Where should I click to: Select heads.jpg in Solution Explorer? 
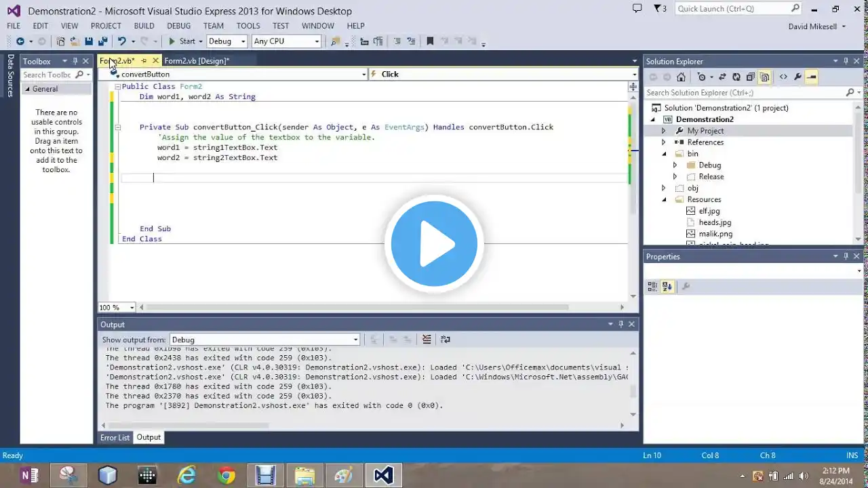click(715, 222)
